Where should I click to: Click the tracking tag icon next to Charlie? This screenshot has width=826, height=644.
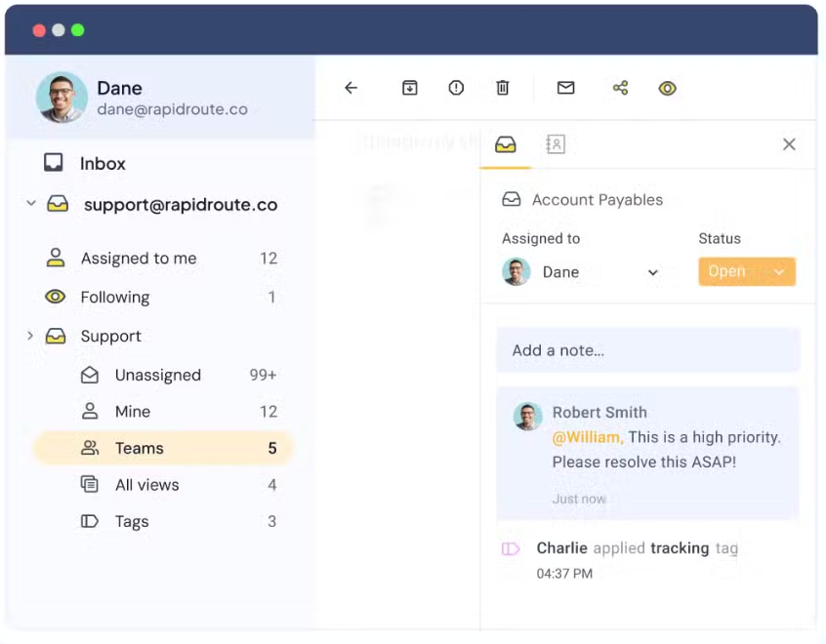(512, 548)
